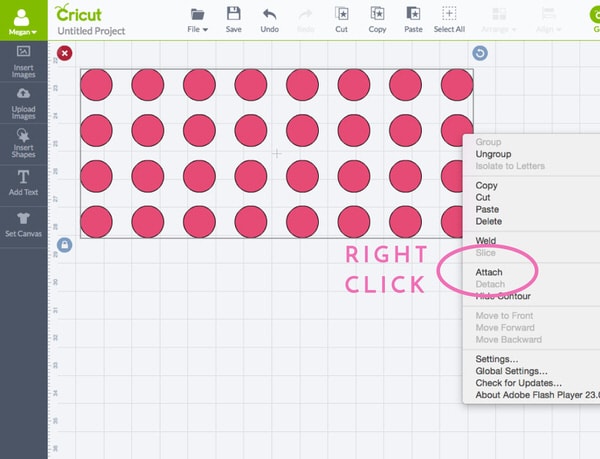Open the Megan account dropdown
The height and width of the screenshot is (459, 600).
[x=23, y=20]
